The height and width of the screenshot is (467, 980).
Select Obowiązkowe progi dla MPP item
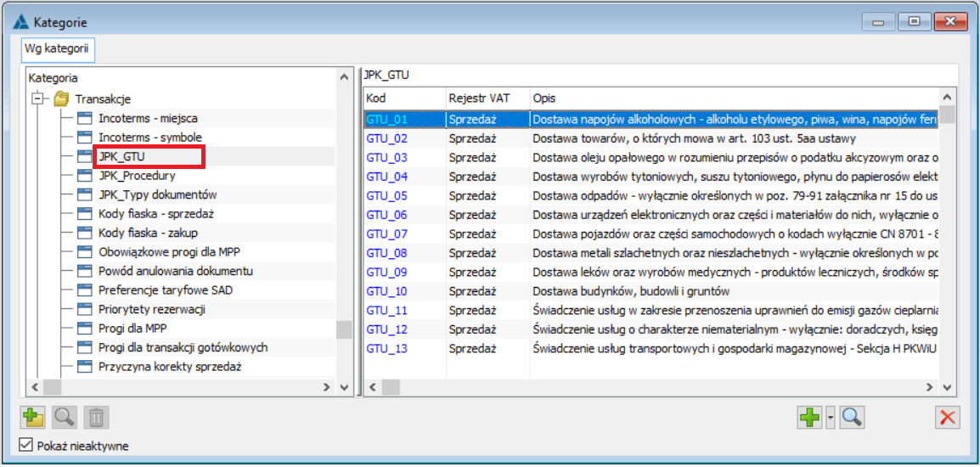[x=169, y=252]
